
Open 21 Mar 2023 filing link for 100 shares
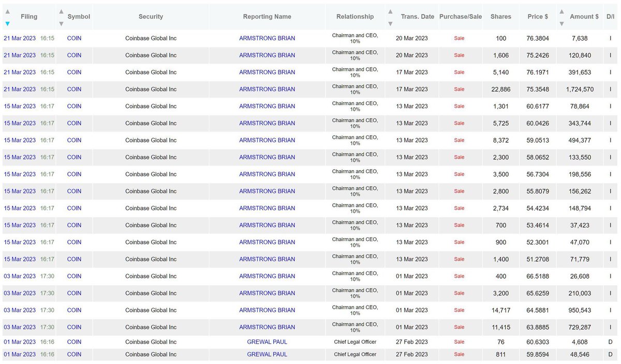pos(20,38)
